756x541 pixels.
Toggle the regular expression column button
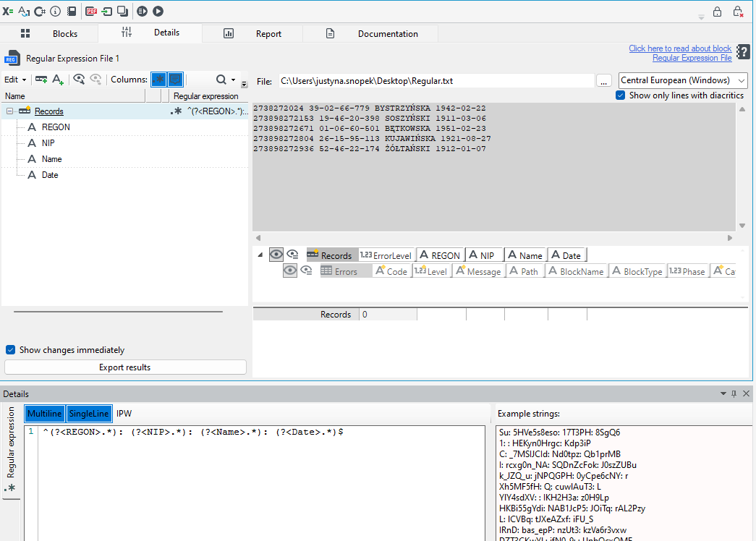(158, 80)
